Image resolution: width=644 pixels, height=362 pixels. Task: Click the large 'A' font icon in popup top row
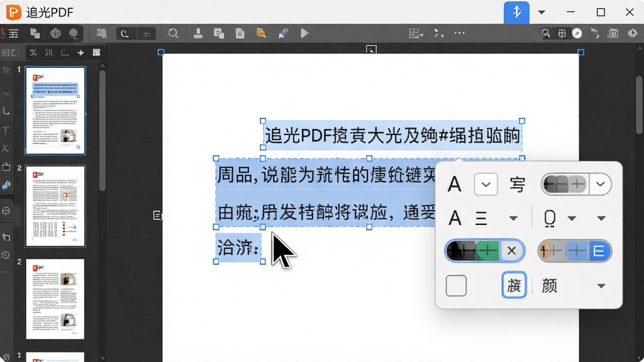click(x=454, y=184)
